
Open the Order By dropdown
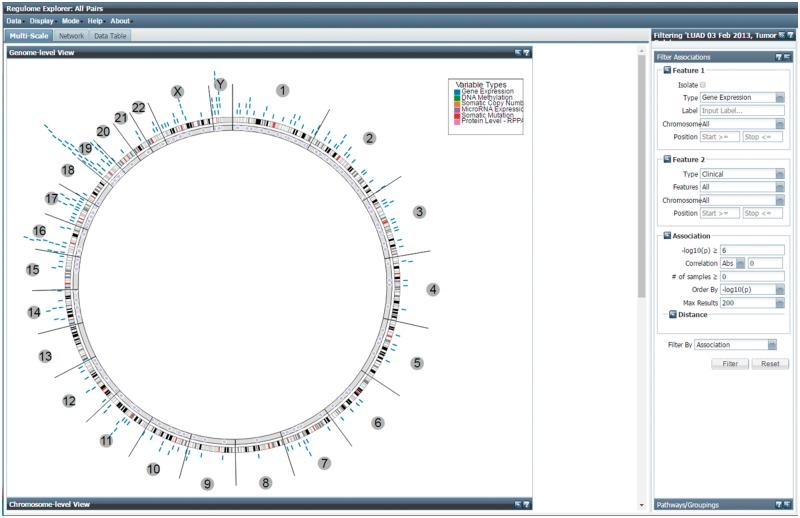[x=779, y=289]
